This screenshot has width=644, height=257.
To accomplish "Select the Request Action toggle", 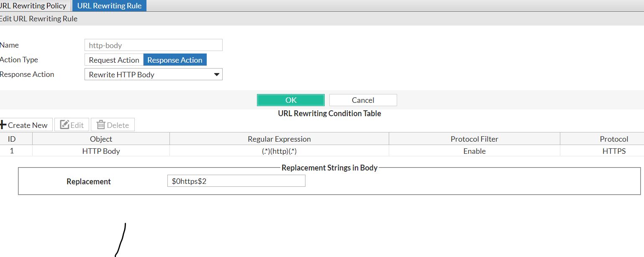I will coord(114,60).
